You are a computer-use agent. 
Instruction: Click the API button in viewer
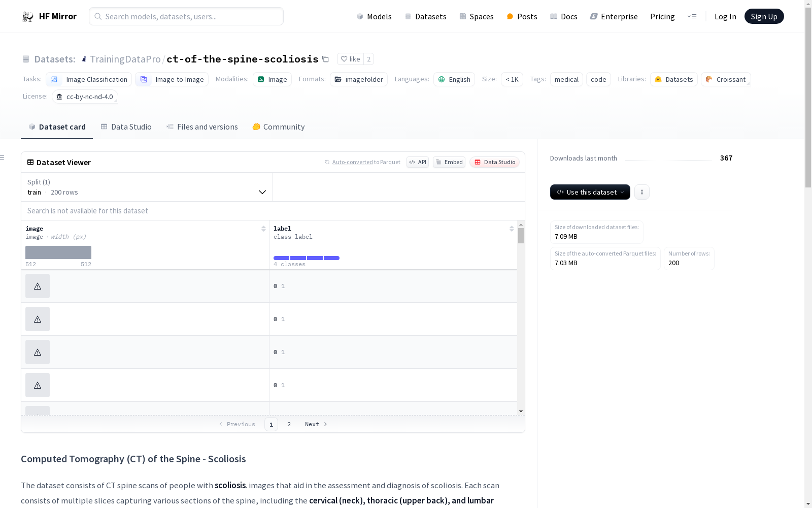[x=418, y=162]
